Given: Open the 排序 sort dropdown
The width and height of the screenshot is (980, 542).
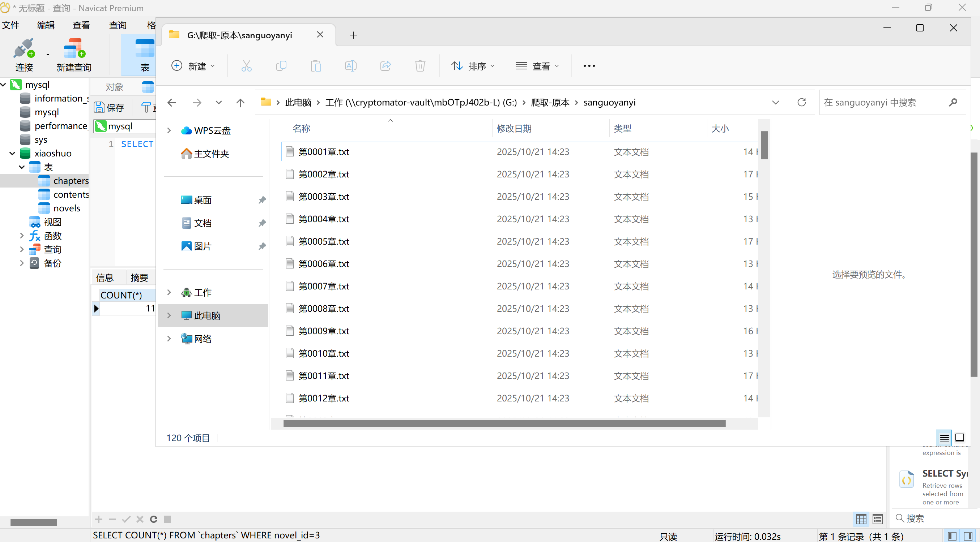Looking at the screenshot, I should click(x=473, y=66).
